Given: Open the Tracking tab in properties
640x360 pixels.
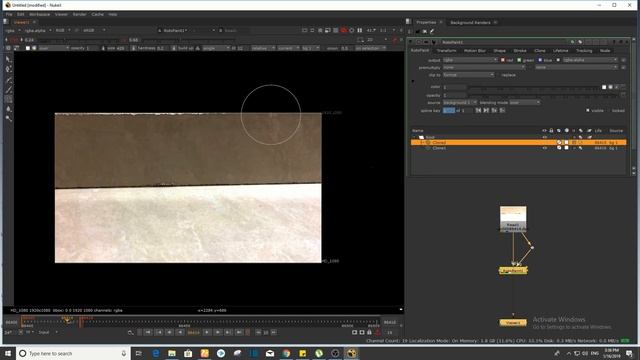Looking at the screenshot, I should [584, 51].
